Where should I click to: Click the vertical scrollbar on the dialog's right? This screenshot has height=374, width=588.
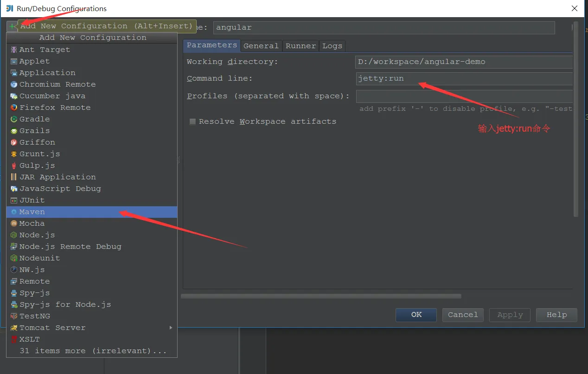click(576, 119)
